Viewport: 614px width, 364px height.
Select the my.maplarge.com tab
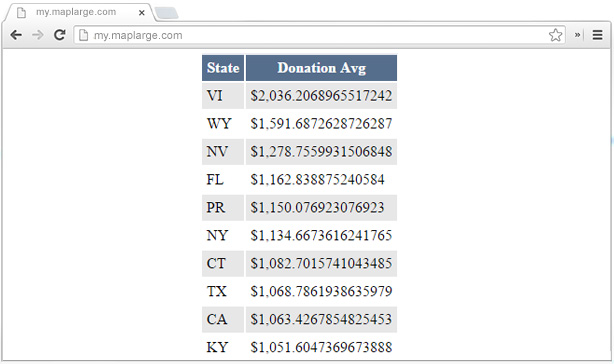[76, 12]
